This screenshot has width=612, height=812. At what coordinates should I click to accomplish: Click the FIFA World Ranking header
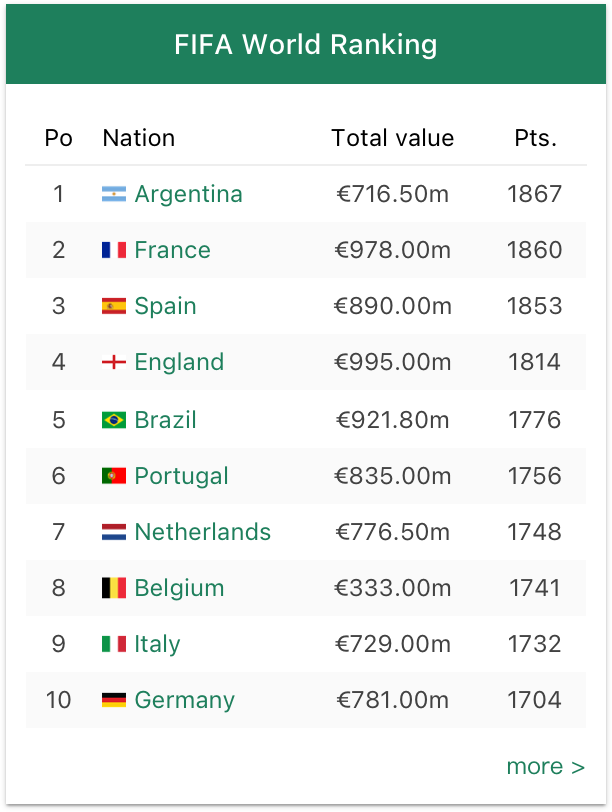coord(305,45)
